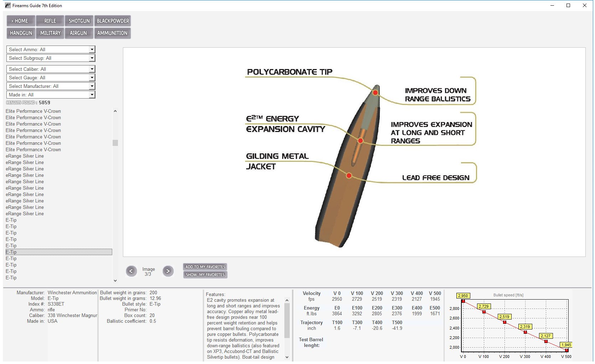Screen dimensions: 595x364
Task: Click red marker on energy expansion cavity
Action: point(360,141)
